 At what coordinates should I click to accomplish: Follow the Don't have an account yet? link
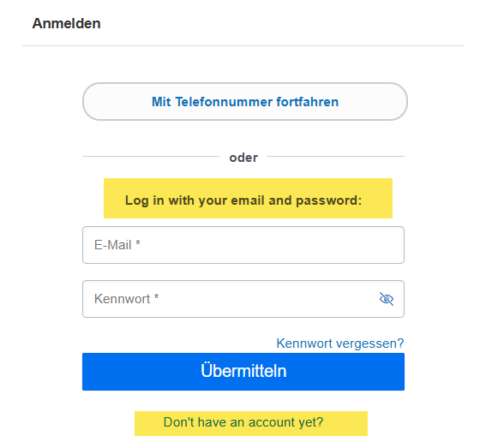pyautogui.click(x=243, y=422)
